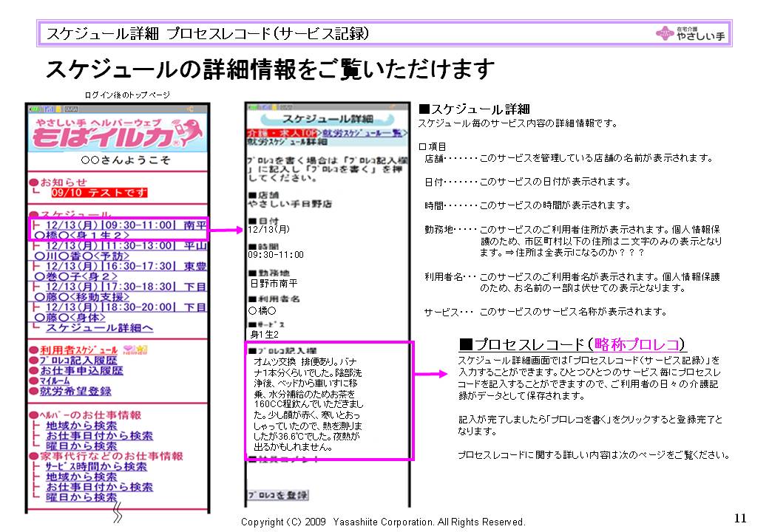Search helper jobs via 地域から検索
This screenshot has width=769, height=532.
tap(81, 426)
